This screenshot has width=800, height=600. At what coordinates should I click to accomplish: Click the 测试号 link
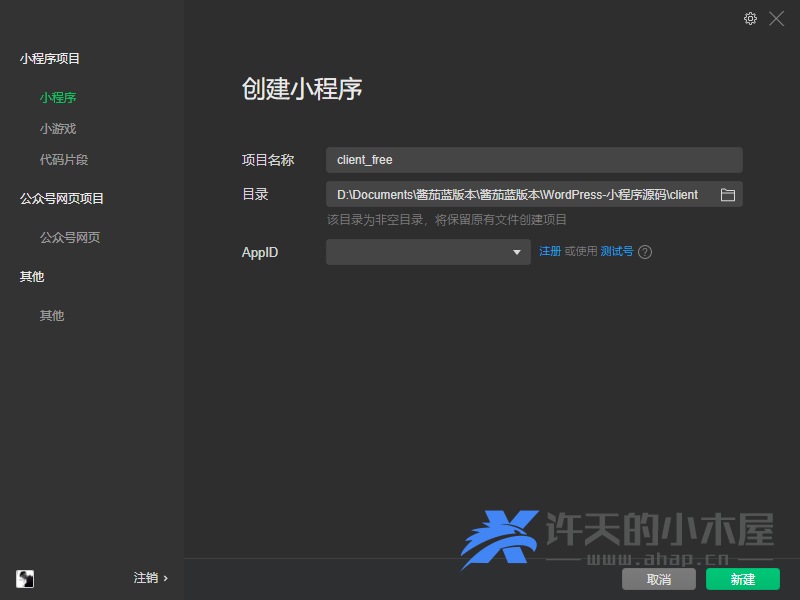[616, 251]
